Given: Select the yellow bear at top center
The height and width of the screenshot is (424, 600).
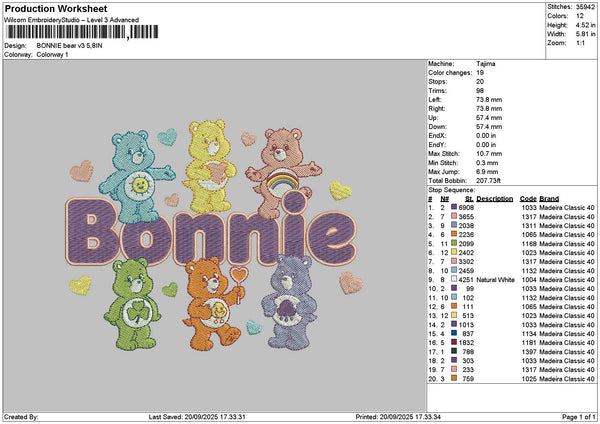Looking at the screenshot, I should (x=209, y=151).
